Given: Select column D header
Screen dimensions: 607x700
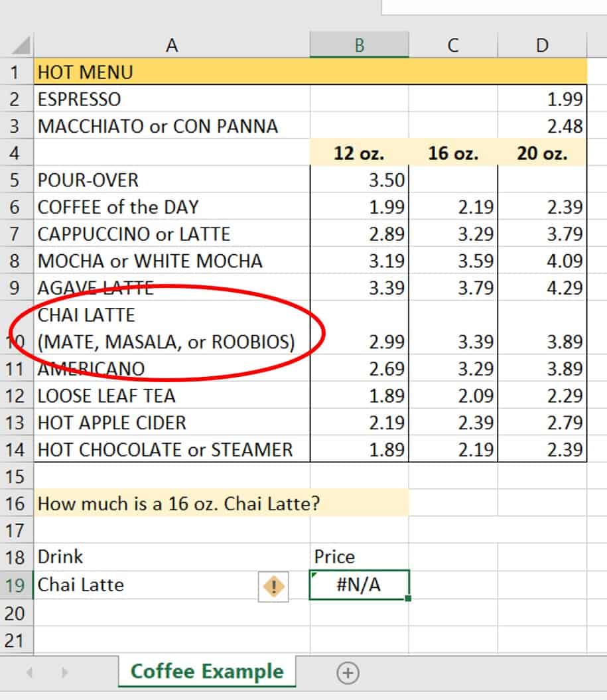Looking at the screenshot, I should click(x=542, y=45).
